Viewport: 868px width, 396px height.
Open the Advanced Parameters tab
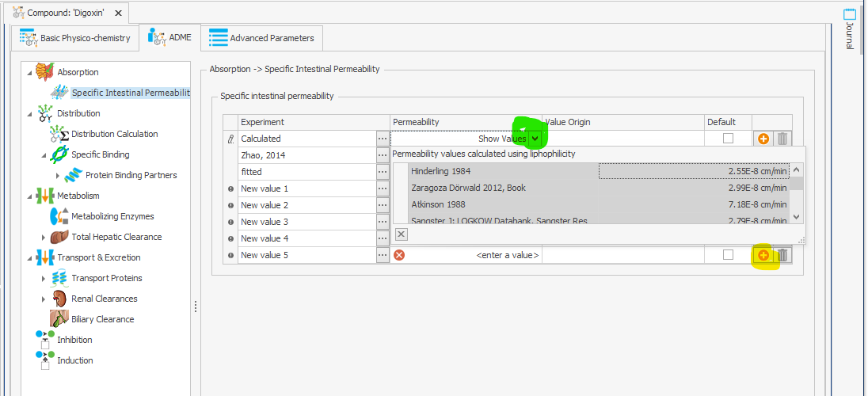click(x=262, y=38)
